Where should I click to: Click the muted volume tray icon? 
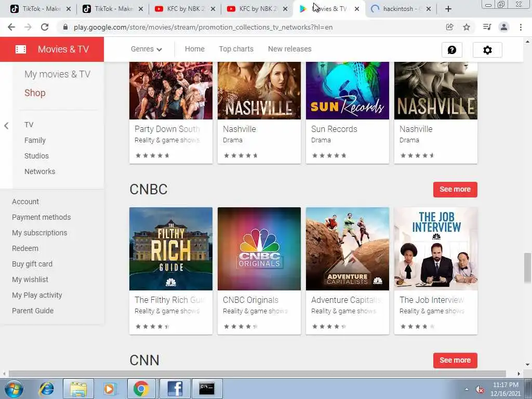click(480, 390)
